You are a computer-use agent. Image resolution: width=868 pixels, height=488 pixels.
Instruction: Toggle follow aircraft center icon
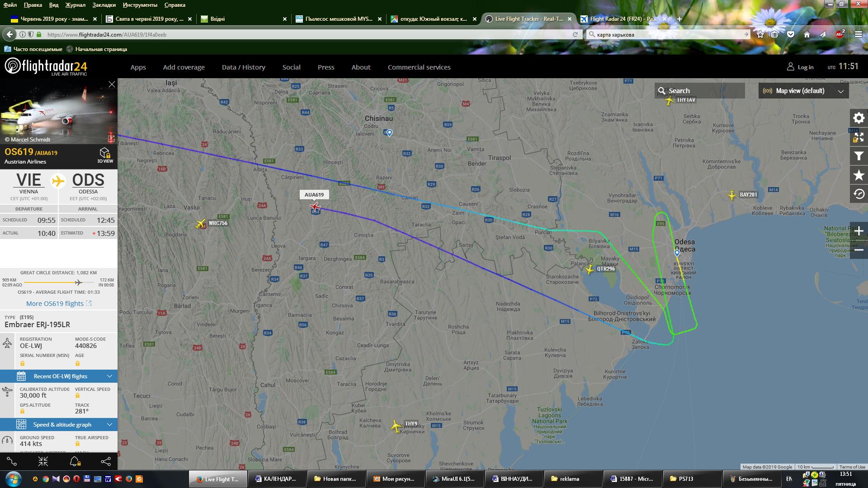43,461
